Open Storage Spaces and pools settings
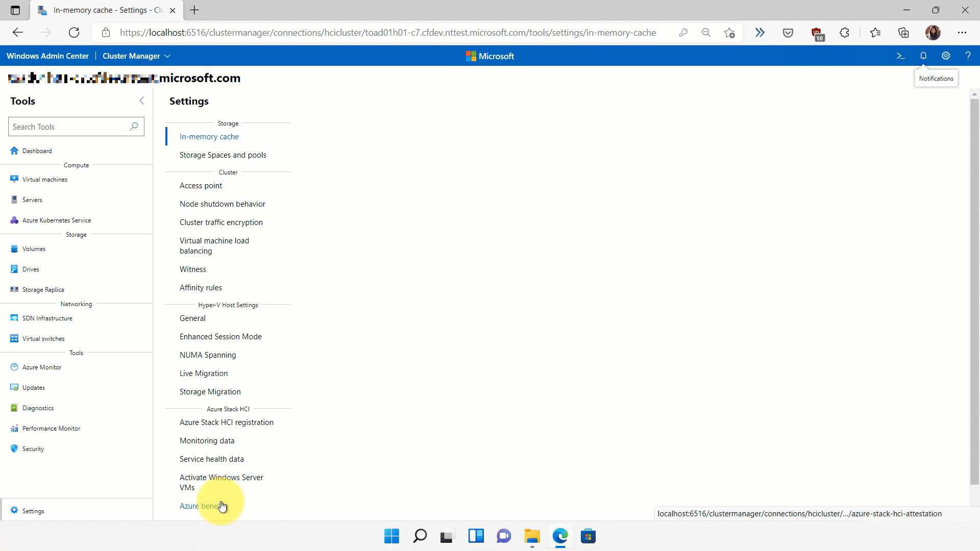 pos(223,155)
